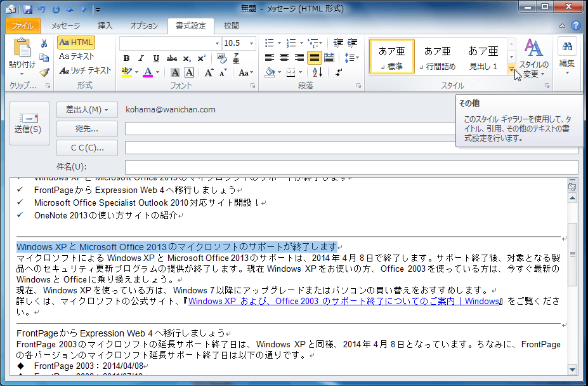Open the font color dropdown arrow
The width and height of the screenshot is (588, 386).
click(158, 72)
